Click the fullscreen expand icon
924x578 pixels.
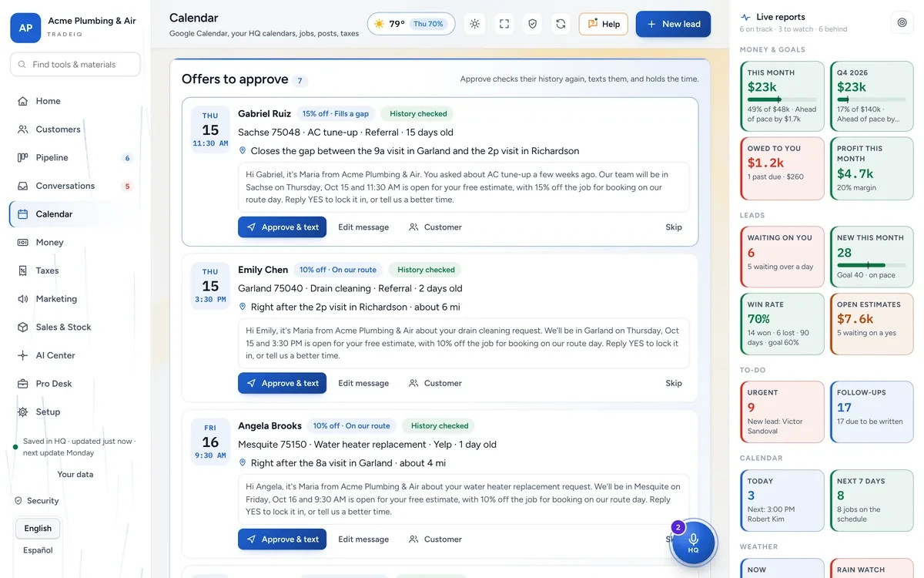point(504,24)
